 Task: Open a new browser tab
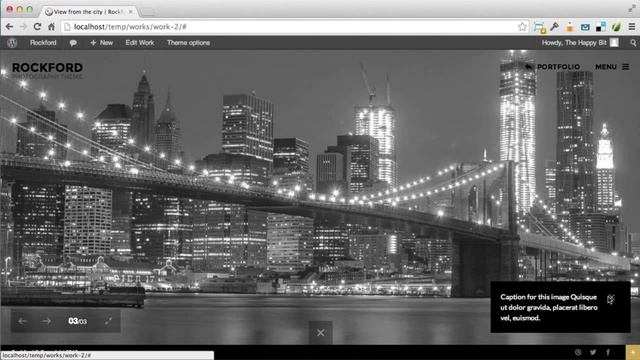[x=147, y=12]
